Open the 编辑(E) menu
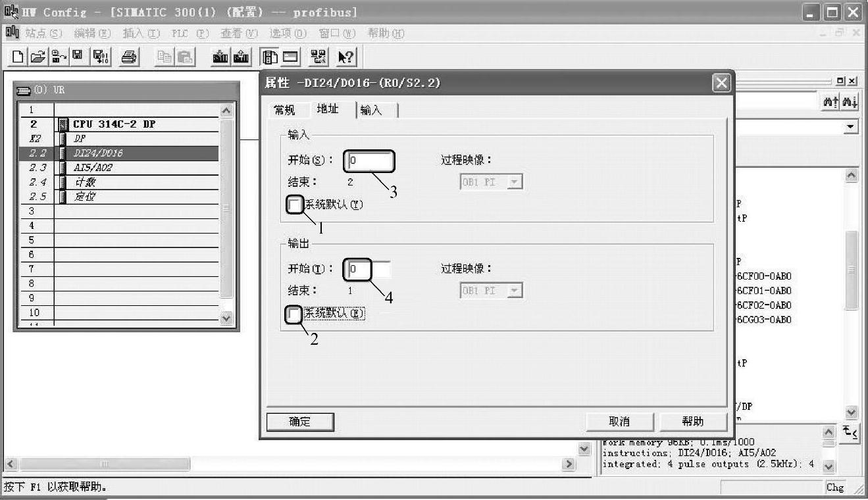The width and height of the screenshot is (868, 500). pos(92,33)
